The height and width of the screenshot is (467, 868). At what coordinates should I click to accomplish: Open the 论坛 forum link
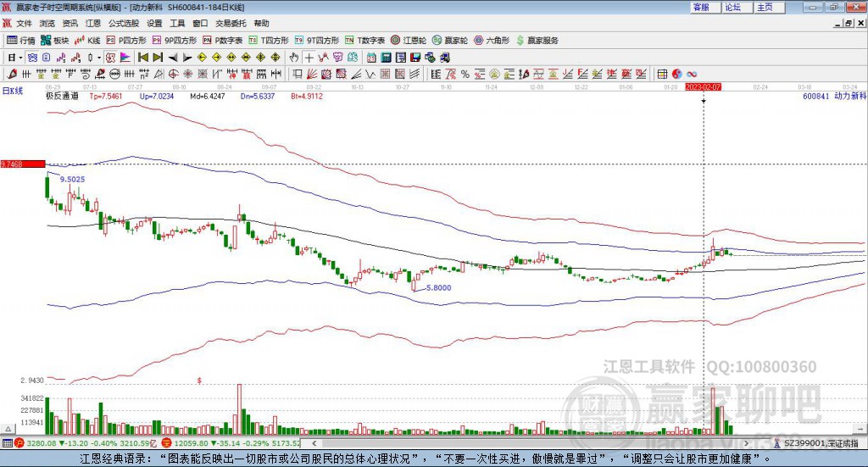click(x=732, y=7)
